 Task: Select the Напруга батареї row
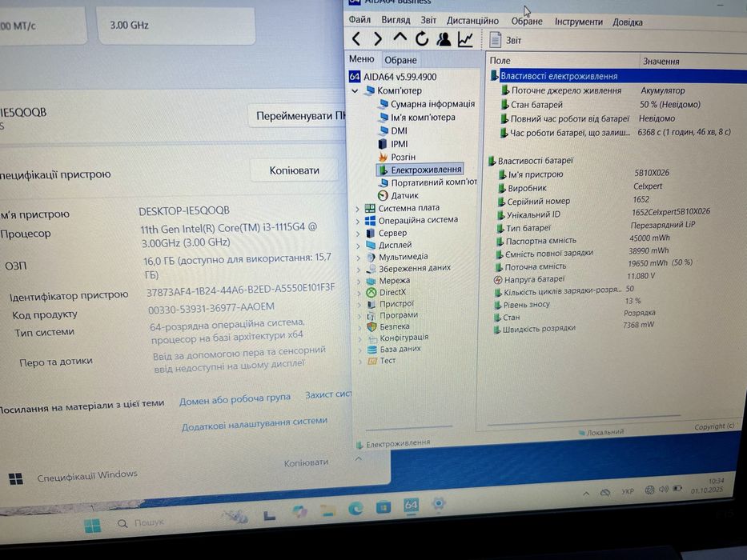(574, 278)
